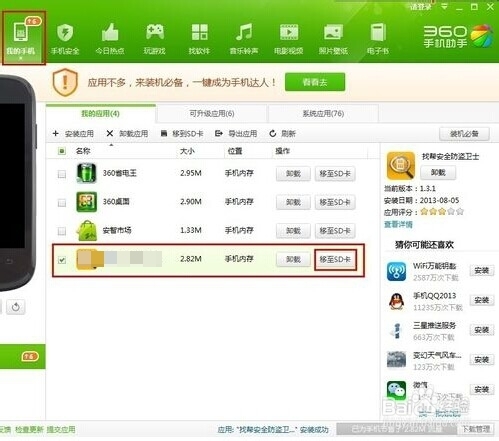Image resolution: width=499 pixels, height=441 pixels.
Task: Click the 变幻天气 app icon
Action: [396, 360]
